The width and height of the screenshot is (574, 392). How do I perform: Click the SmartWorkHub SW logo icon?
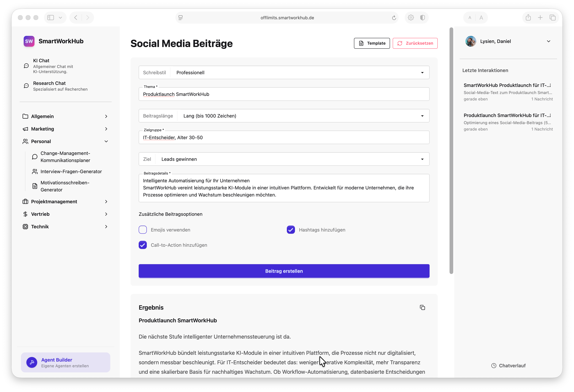click(29, 41)
